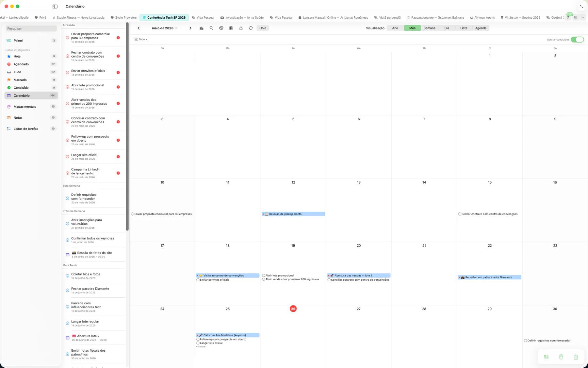Open Vinárstvo — Sezóna 2026 tab
Screen dimensions: 588x368
tap(520, 18)
